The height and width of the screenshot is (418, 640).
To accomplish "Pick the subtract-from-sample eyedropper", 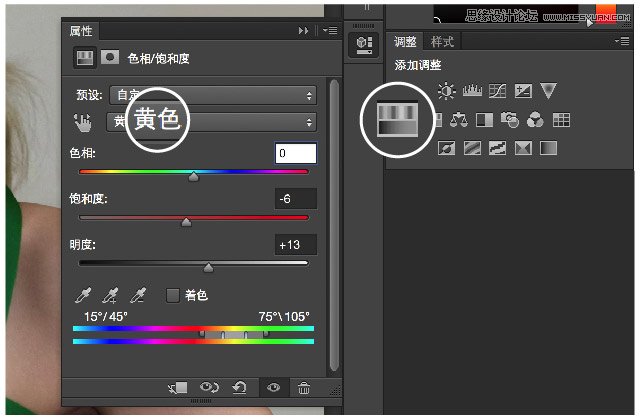I will click(x=138, y=295).
